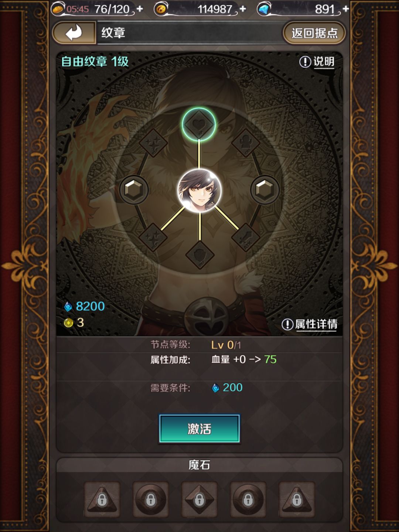
Task: Select the upper right figure node
Action: click(x=246, y=143)
